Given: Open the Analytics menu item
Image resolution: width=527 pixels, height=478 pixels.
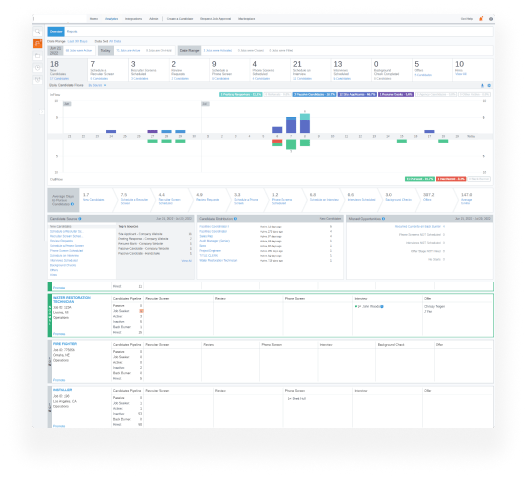Looking at the screenshot, I should click(x=112, y=19).
